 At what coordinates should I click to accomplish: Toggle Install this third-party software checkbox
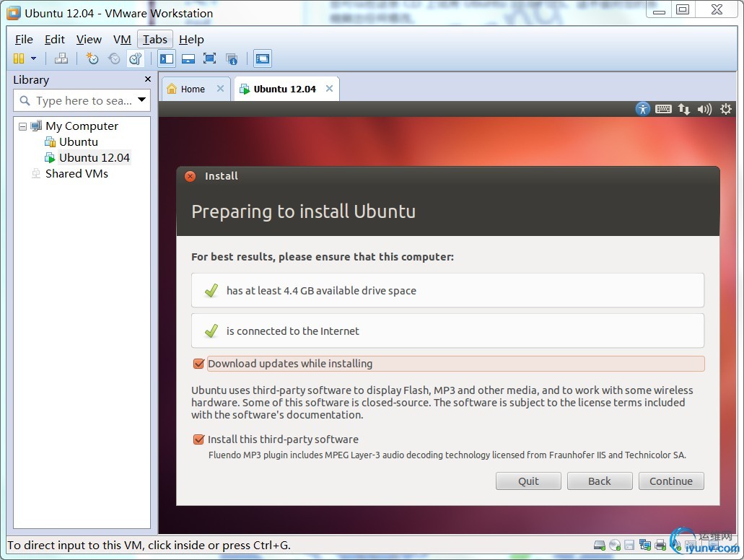pos(199,439)
